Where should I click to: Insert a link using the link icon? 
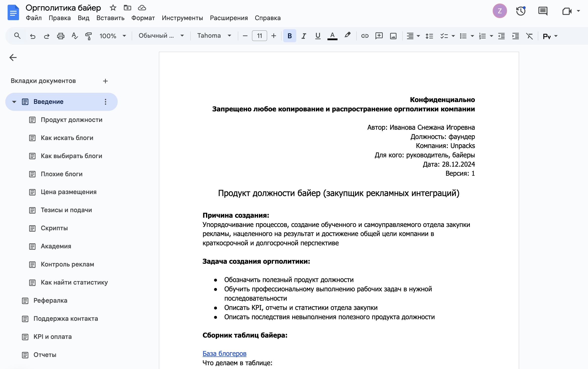coord(365,36)
